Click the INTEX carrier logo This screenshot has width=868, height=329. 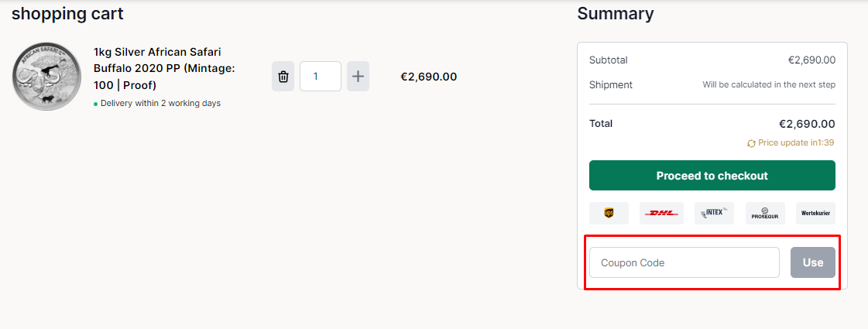click(x=713, y=213)
